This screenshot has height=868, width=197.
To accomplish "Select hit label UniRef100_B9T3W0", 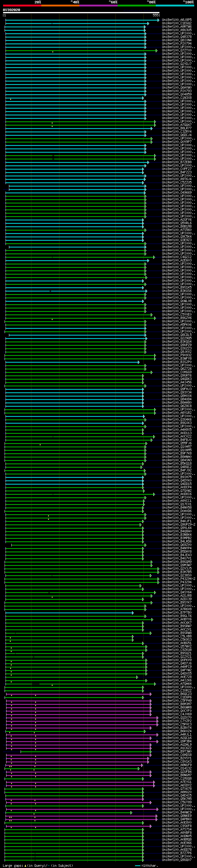I will [177, 751].
